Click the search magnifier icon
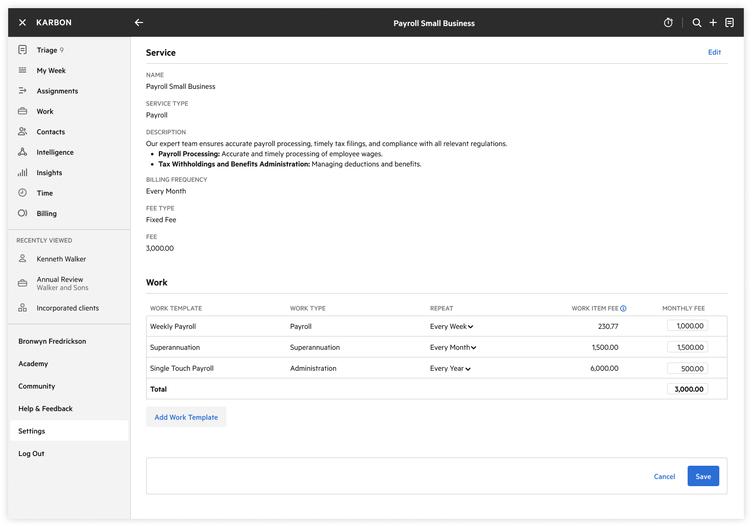The height and width of the screenshot is (527, 752). point(697,23)
